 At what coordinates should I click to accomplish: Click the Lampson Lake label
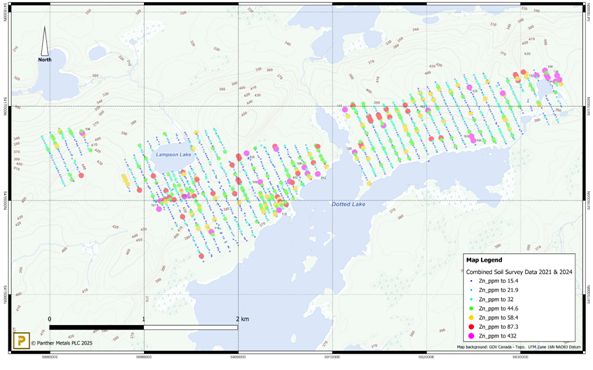tap(174, 154)
